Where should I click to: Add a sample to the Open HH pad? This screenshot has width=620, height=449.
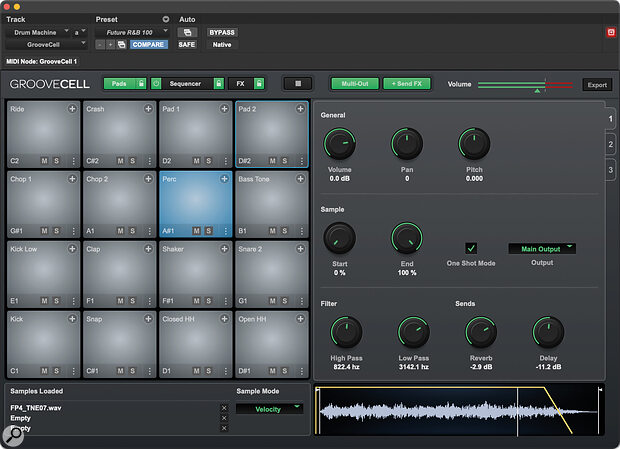pos(301,319)
